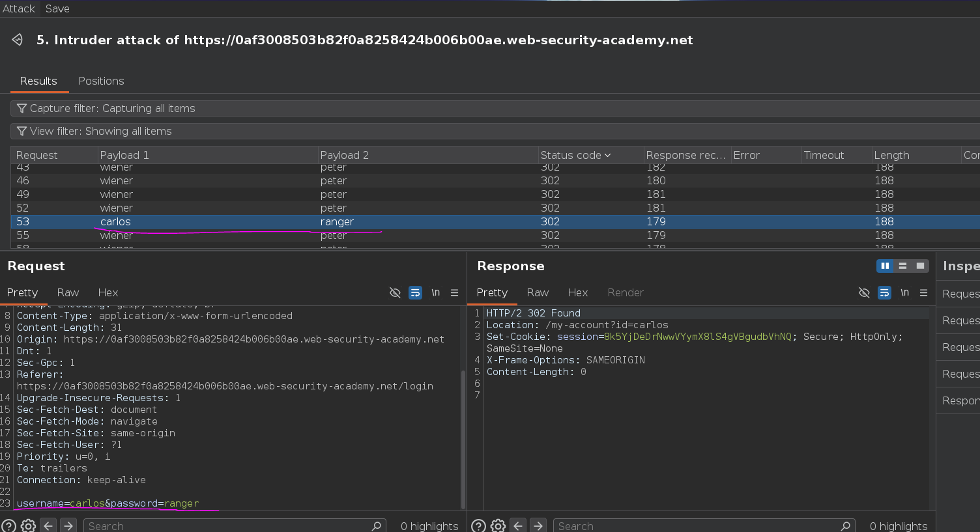Screen dimensions: 980x532
Task: Click '0 highlights' label under Request
Action: [x=429, y=526]
